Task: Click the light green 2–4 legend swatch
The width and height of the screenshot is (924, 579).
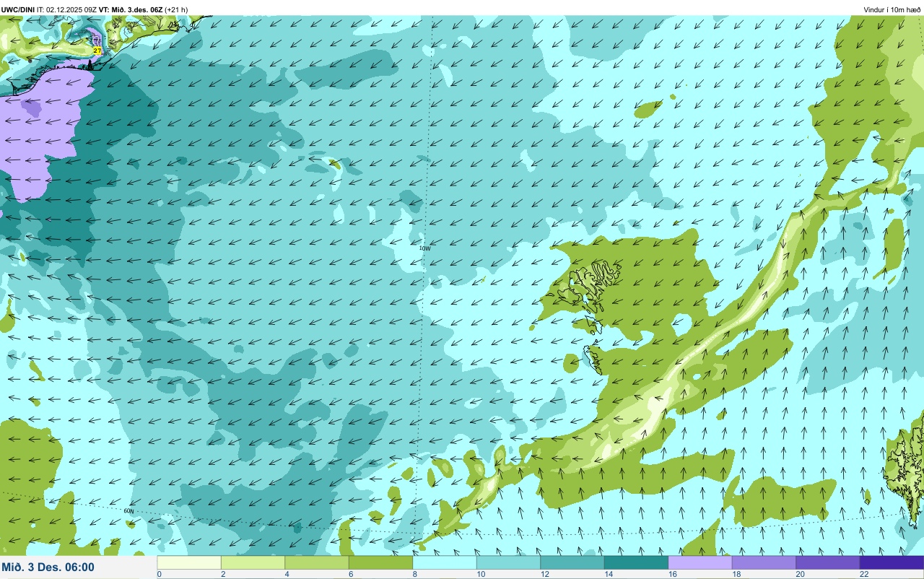Action: coord(253,562)
